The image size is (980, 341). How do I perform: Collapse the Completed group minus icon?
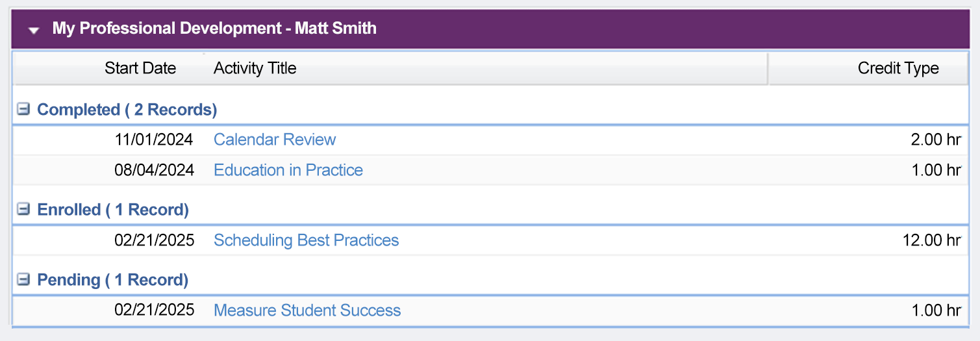23,109
